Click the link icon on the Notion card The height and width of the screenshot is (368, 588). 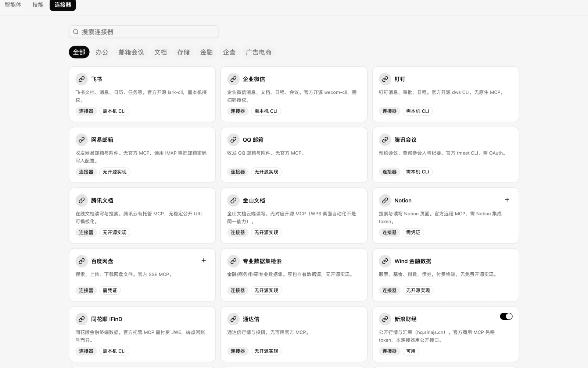click(x=385, y=201)
